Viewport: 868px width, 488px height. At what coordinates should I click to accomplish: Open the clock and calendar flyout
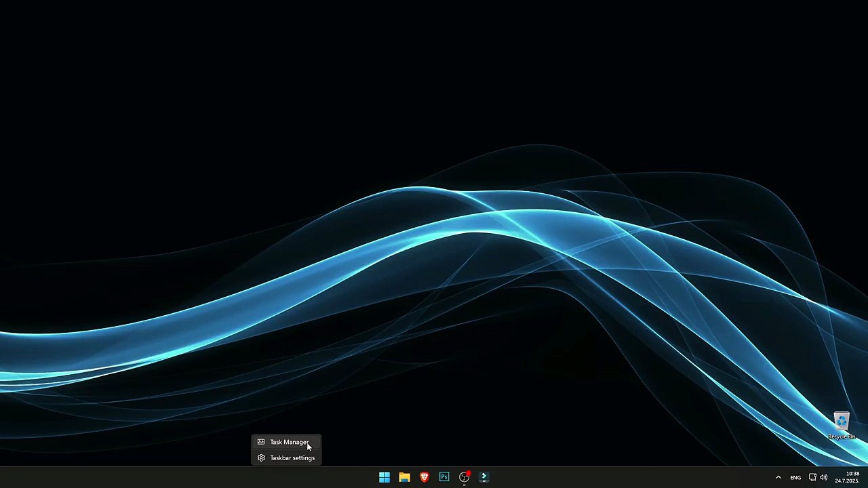point(847,477)
